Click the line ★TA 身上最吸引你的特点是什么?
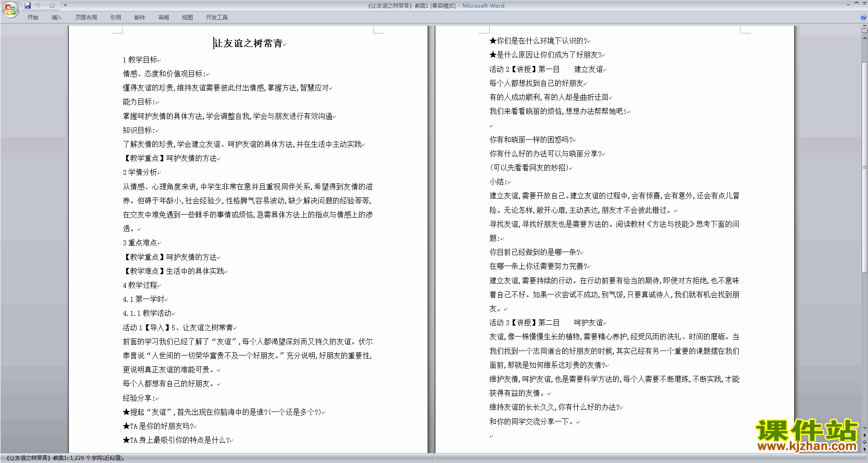This screenshot has height=463, width=868. (176, 440)
